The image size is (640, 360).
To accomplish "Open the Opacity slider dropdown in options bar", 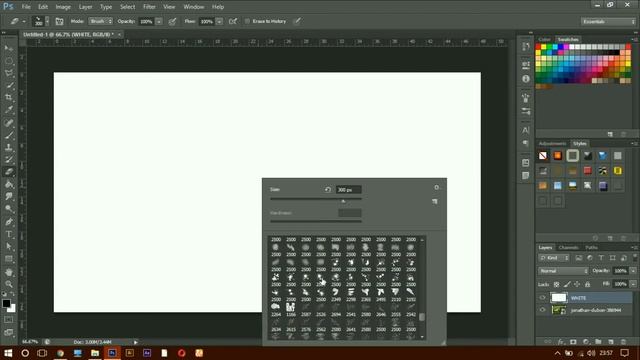I will coord(159,21).
